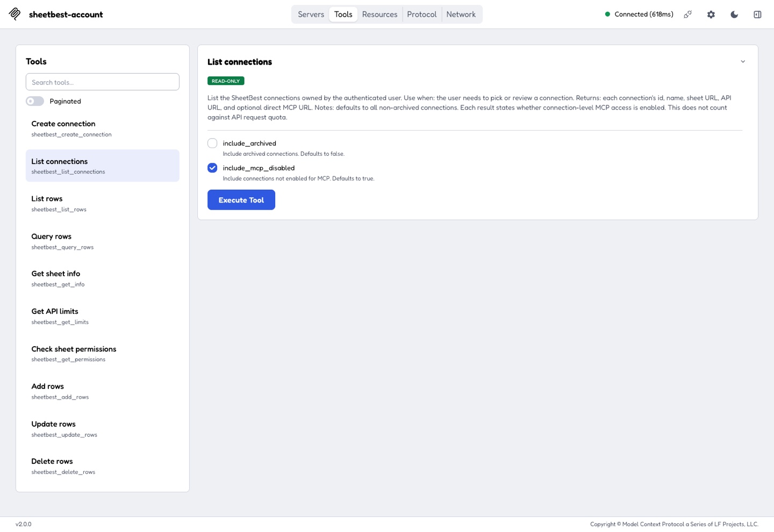
Task: Open the Get API limits tool
Action: (x=103, y=316)
